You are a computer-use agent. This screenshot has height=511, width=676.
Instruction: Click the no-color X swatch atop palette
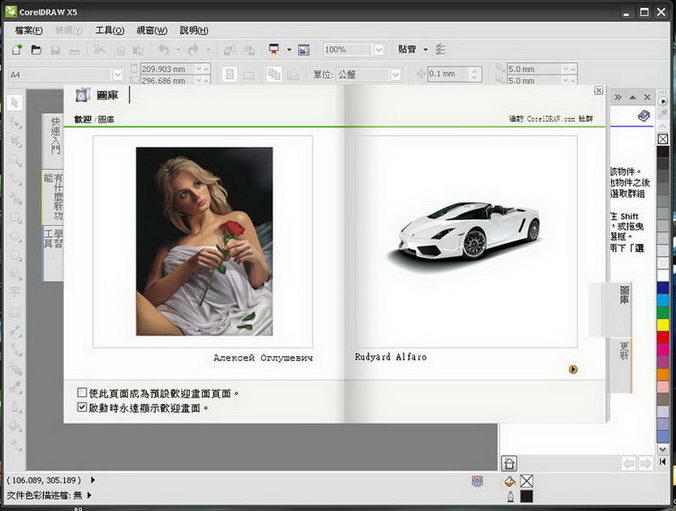[x=662, y=139]
